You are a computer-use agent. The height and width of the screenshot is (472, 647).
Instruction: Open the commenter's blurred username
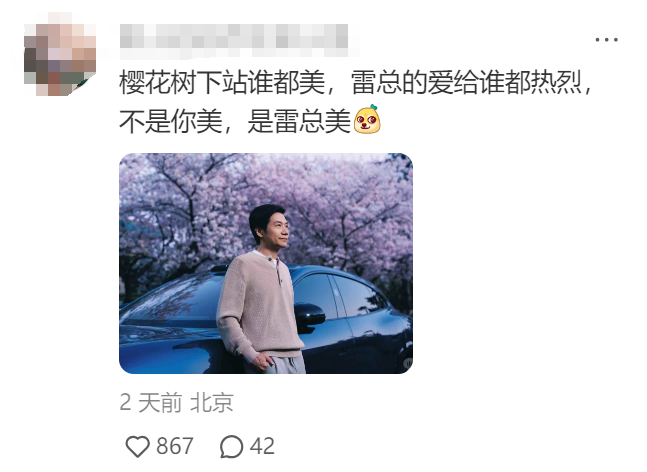coord(234,40)
